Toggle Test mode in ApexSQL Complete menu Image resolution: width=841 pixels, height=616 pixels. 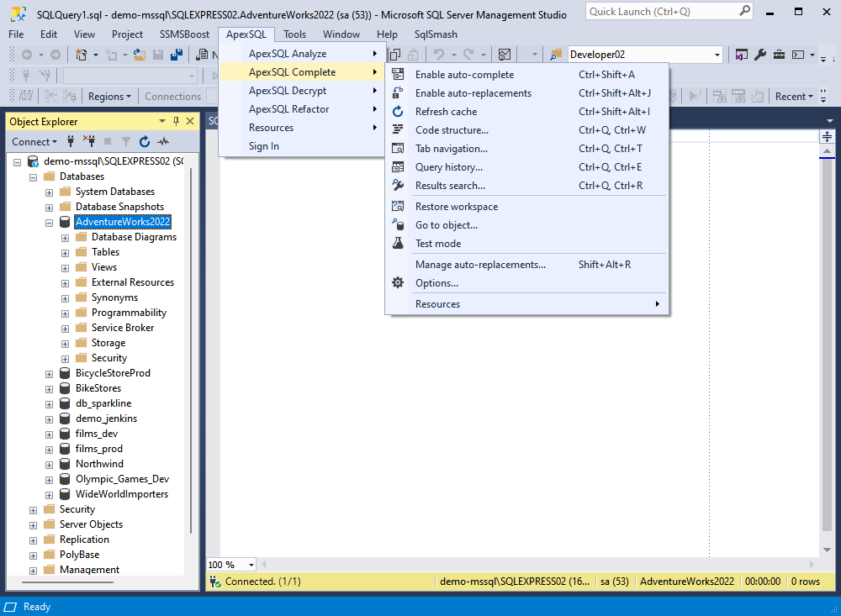pos(526,244)
